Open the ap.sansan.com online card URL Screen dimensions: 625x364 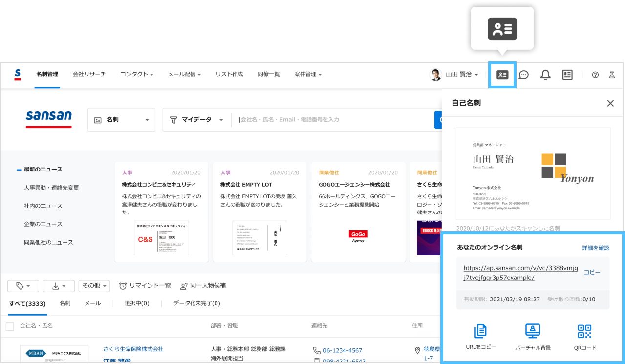point(520,273)
